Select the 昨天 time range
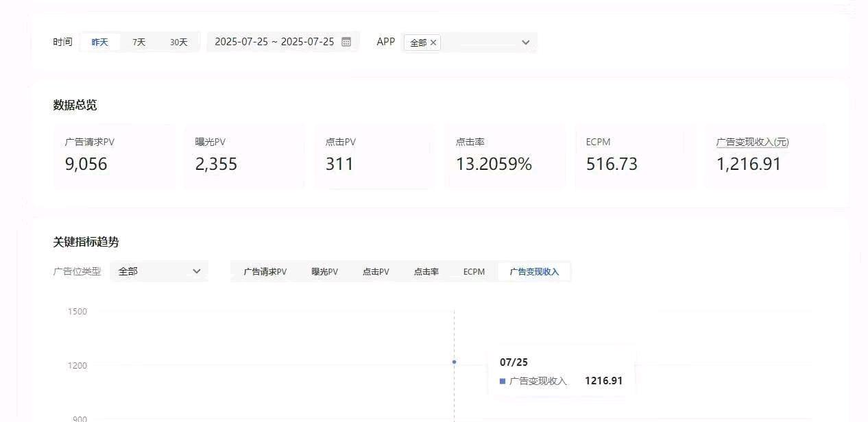The height and width of the screenshot is (422, 868). (100, 42)
